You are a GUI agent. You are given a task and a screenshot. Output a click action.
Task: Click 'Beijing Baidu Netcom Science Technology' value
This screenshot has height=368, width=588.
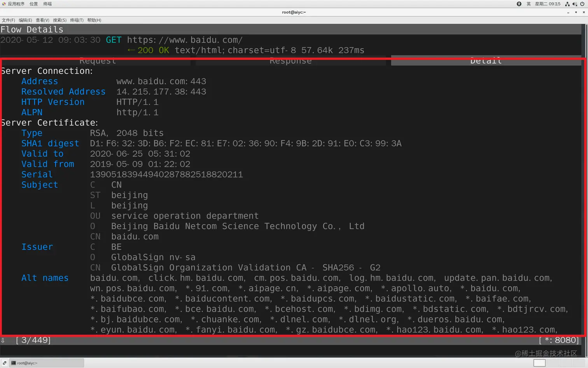point(238,226)
